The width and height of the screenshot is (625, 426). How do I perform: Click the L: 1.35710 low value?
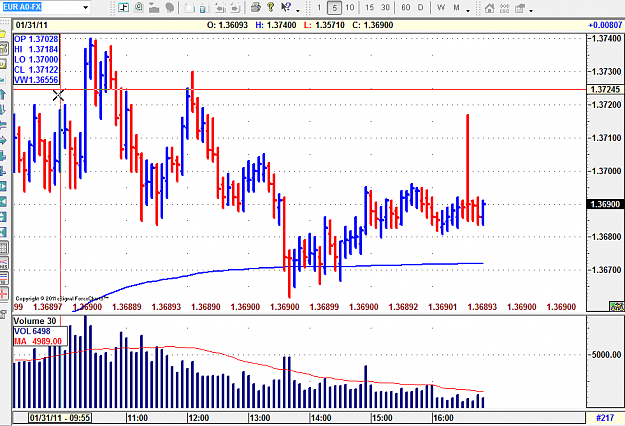coord(324,25)
